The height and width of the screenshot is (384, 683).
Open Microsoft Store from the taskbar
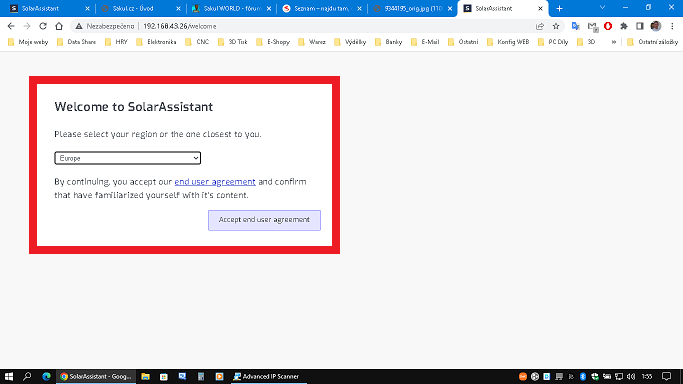(x=164, y=376)
